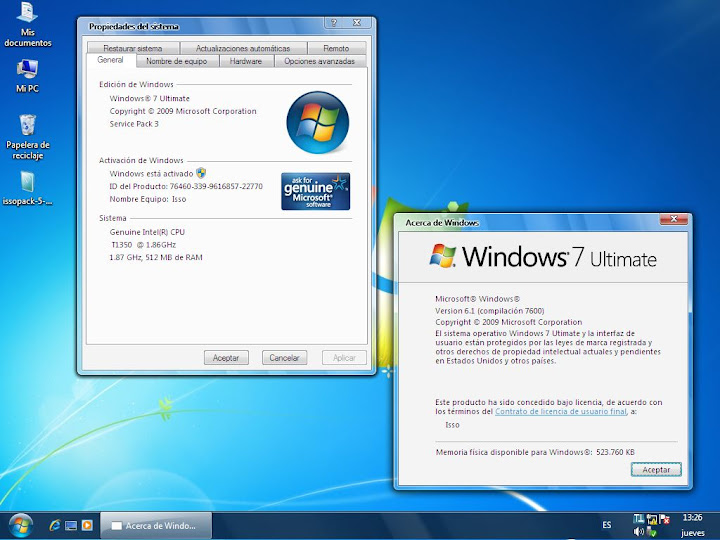Image resolution: width=720 pixels, height=540 pixels.
Task: Click the 'T1350 @ 1.86GHz' text
Action: click(143, 245)
